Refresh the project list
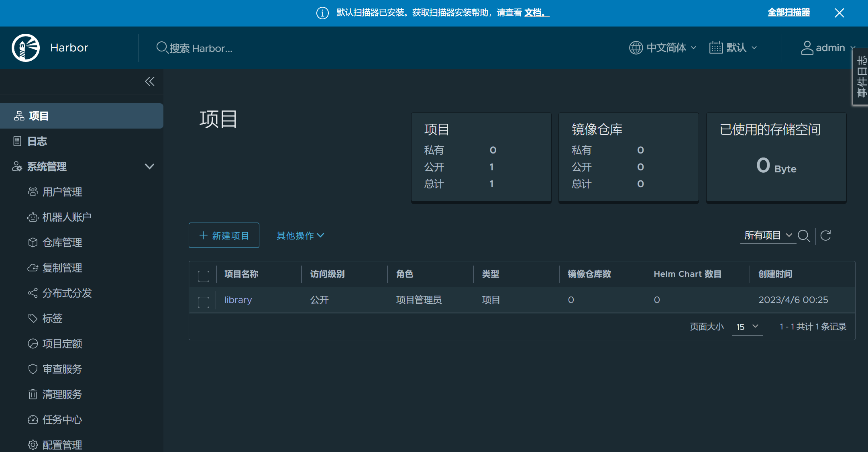The width and height of the screenshot is (868, 452). (x=825, y=235)
